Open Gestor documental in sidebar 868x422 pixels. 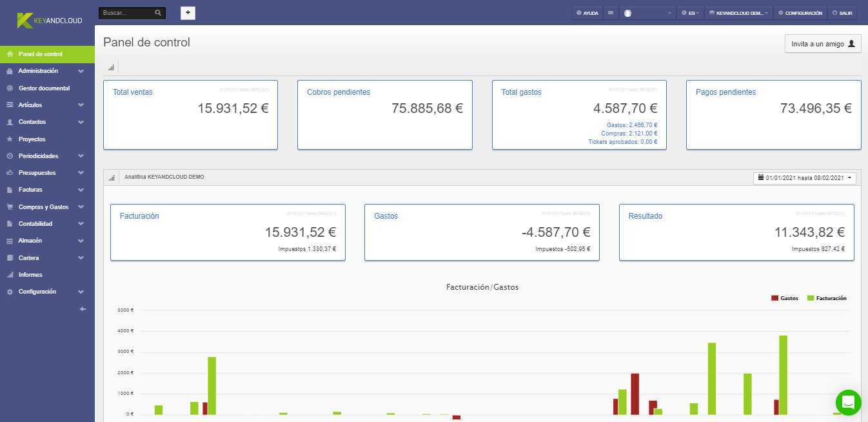(x=44, y=88)
